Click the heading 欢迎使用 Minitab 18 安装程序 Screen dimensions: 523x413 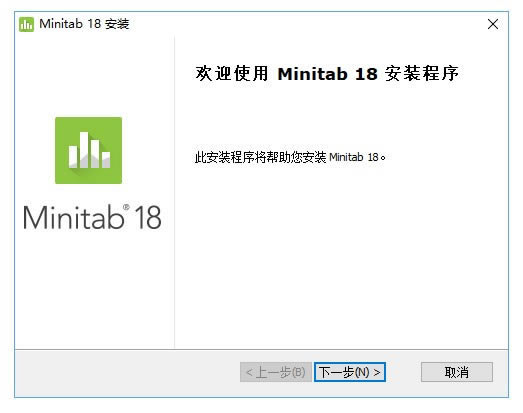coord(327,73)
